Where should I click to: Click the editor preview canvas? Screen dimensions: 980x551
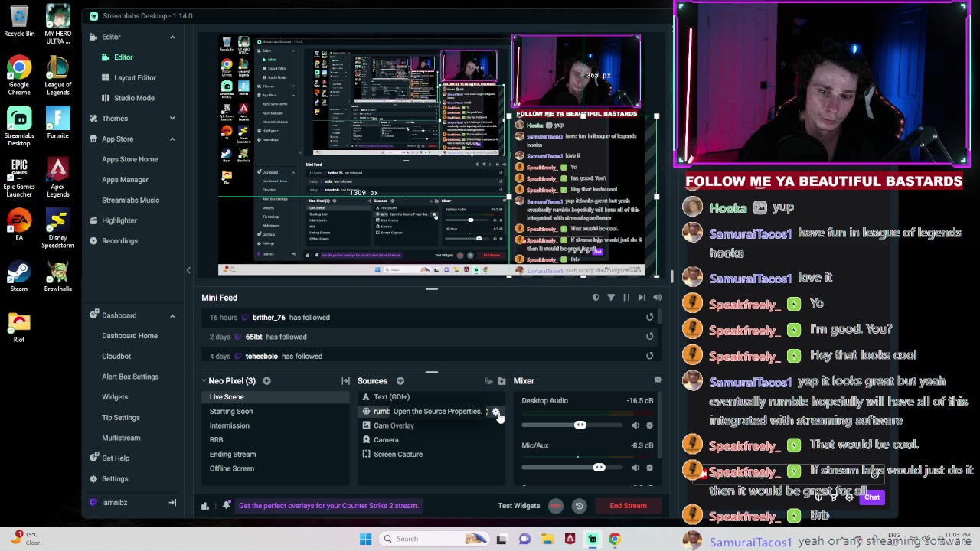(x=431, y=155)
